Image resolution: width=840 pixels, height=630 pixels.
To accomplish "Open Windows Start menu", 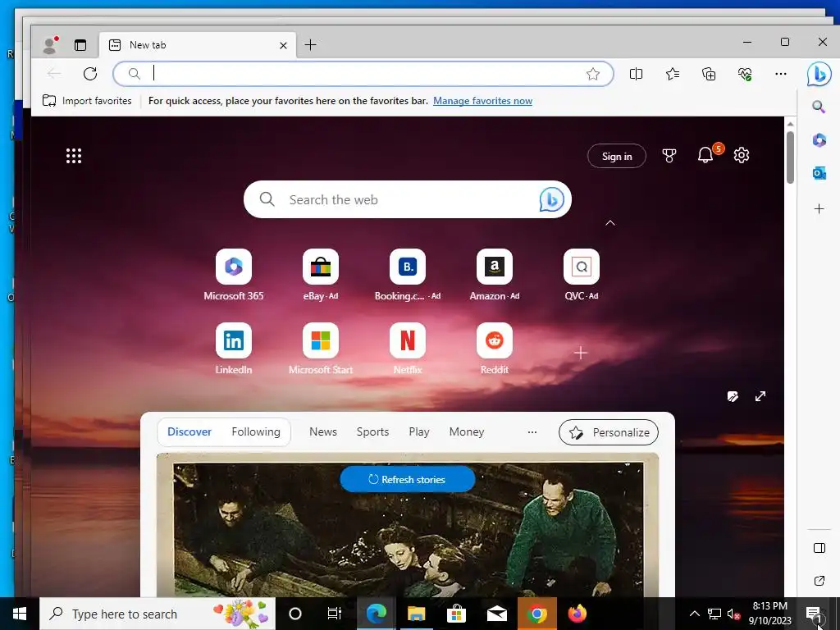I will tap(20, 614).
